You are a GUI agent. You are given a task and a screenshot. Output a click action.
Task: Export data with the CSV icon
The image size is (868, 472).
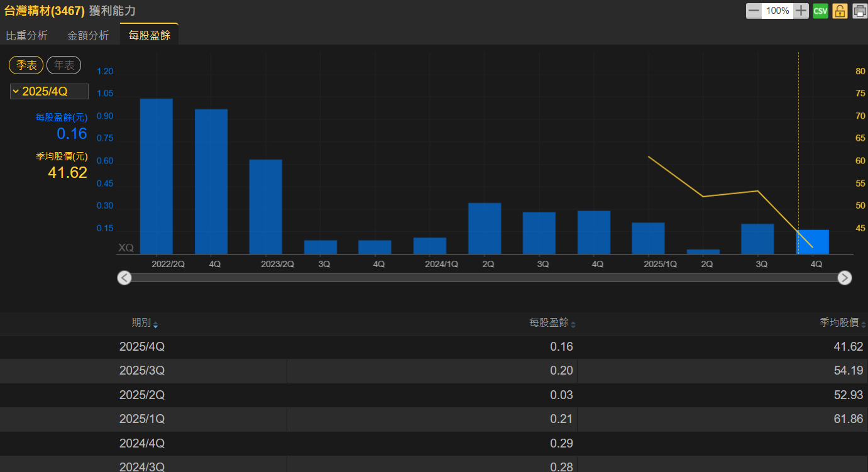coord(820,11)
